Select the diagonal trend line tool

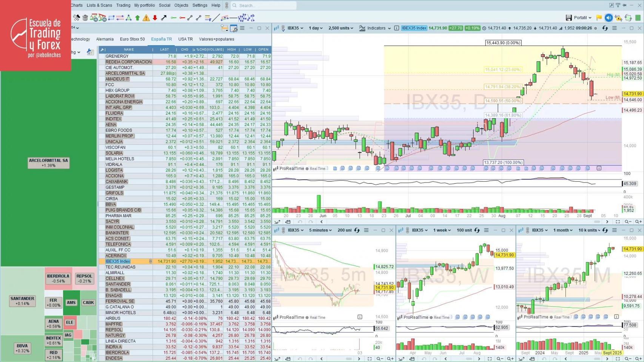216,18
